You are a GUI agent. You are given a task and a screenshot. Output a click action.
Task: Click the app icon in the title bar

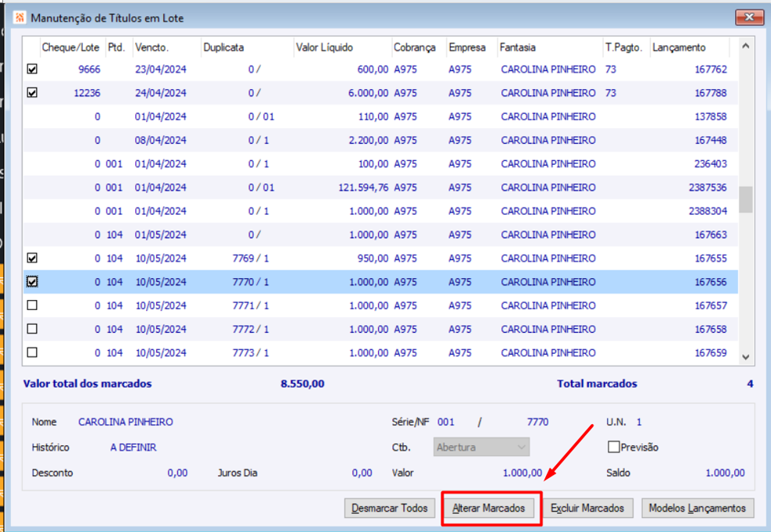pyautogui.click(x=20, y=18)
